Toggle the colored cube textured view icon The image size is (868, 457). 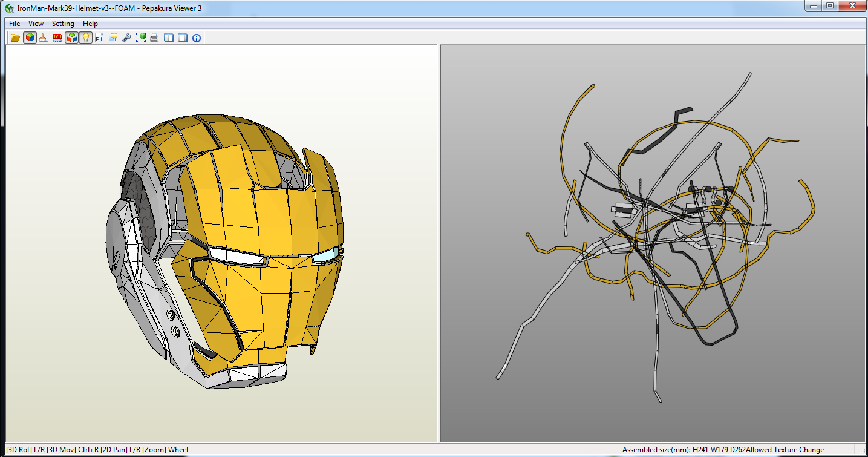pos(30,38)
